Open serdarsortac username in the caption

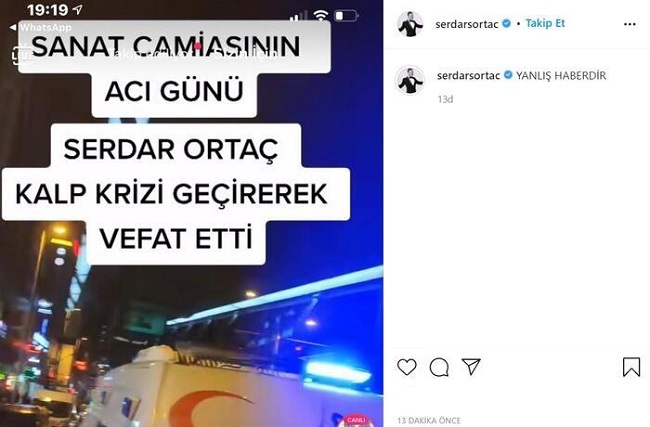tap(468, 75)
